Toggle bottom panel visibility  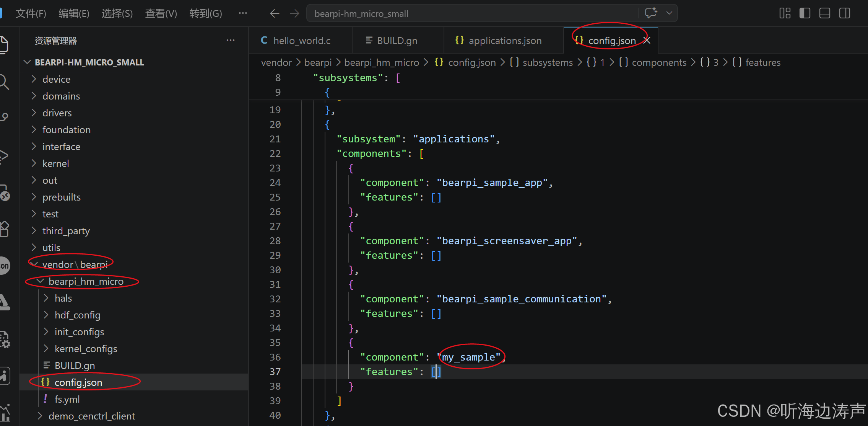coord(825,13)
